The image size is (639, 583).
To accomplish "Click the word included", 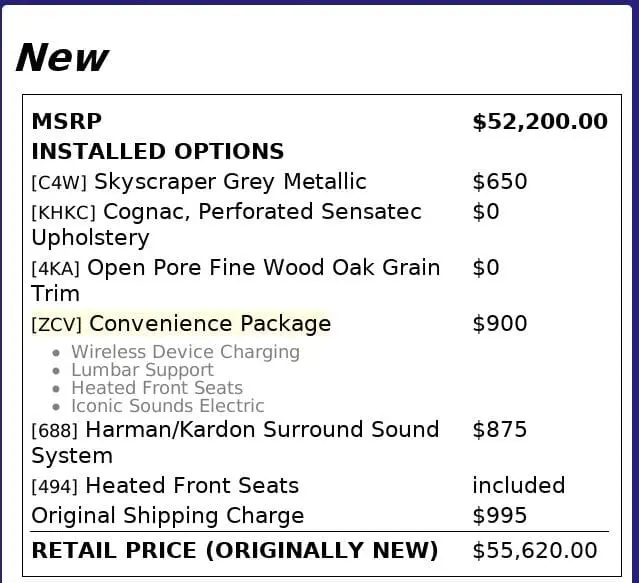I will 518,486.
